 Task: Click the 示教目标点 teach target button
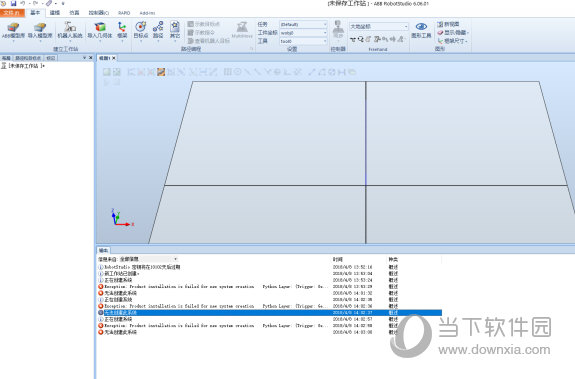click(x=204, y=24)
